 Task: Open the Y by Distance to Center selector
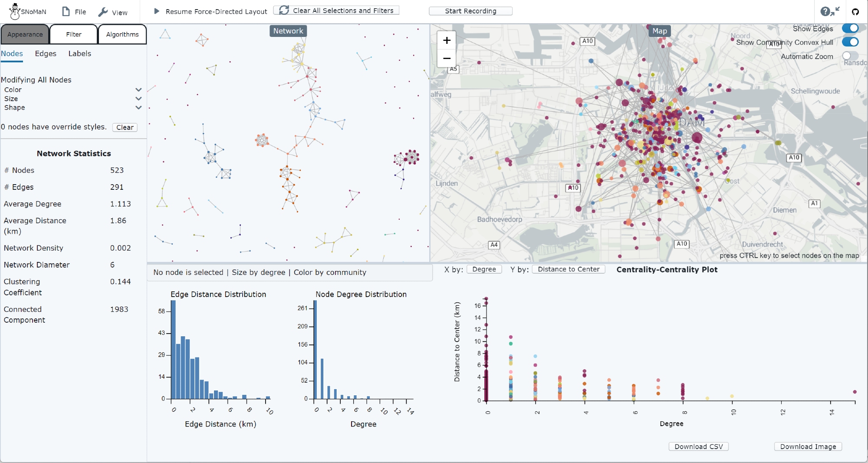tap(569, 269)
